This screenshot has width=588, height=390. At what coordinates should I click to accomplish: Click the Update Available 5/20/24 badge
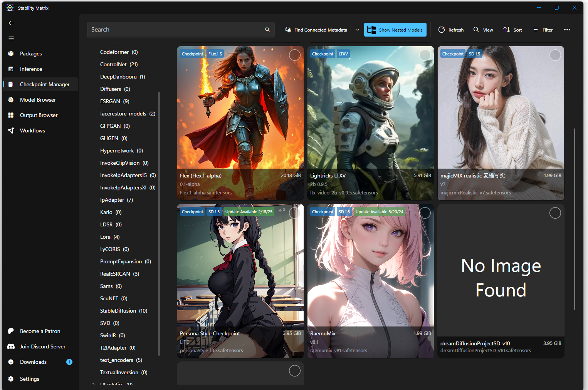point(380,212)
